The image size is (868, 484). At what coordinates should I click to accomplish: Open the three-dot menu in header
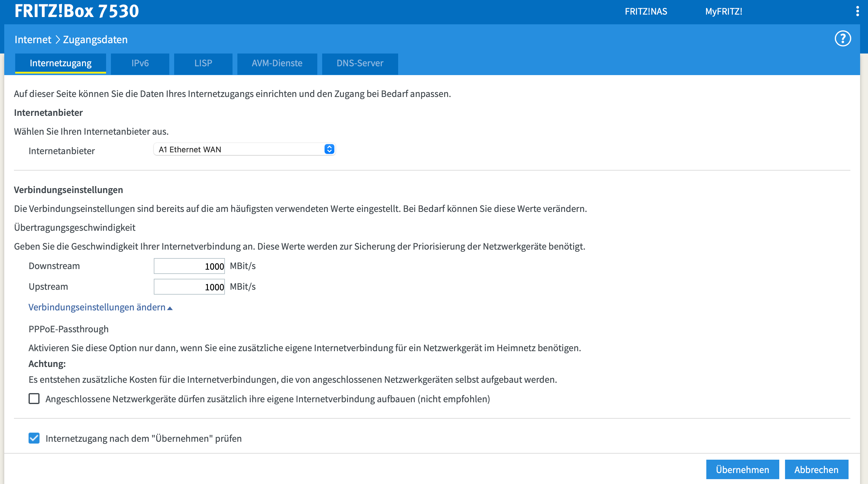point(857,11)
